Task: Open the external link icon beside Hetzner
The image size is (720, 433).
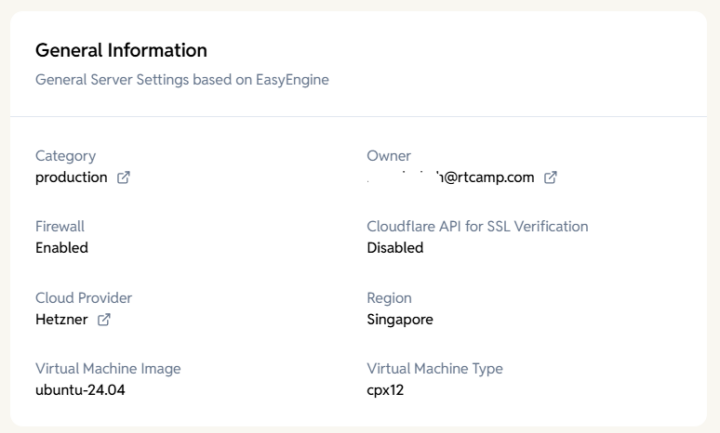Action: [x=103, y=320]
